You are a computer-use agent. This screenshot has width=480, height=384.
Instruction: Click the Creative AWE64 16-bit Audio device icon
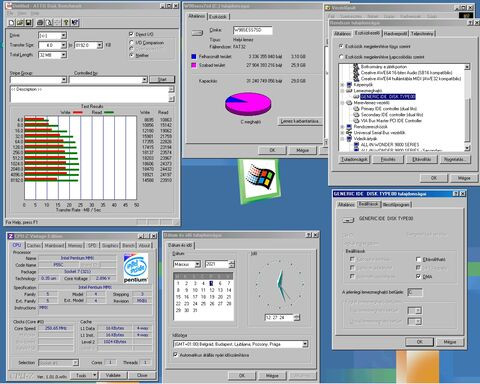[x=356, y=73]
